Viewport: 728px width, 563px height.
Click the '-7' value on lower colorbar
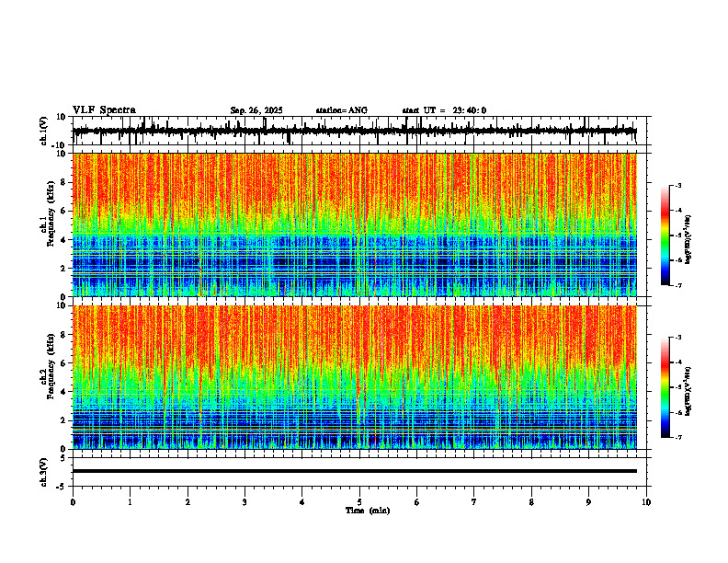click(x=677, y=438)
